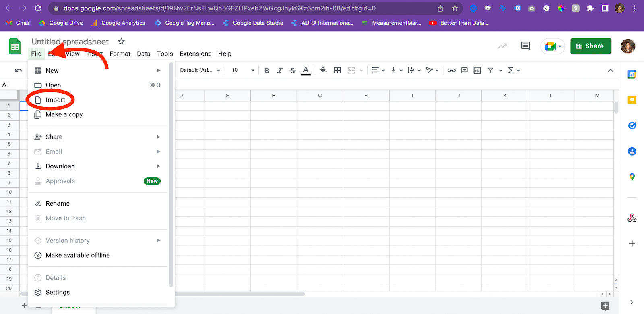Open the Format menu
The height and width of the screenshot is (314, 644).
[x=120, y=54]
